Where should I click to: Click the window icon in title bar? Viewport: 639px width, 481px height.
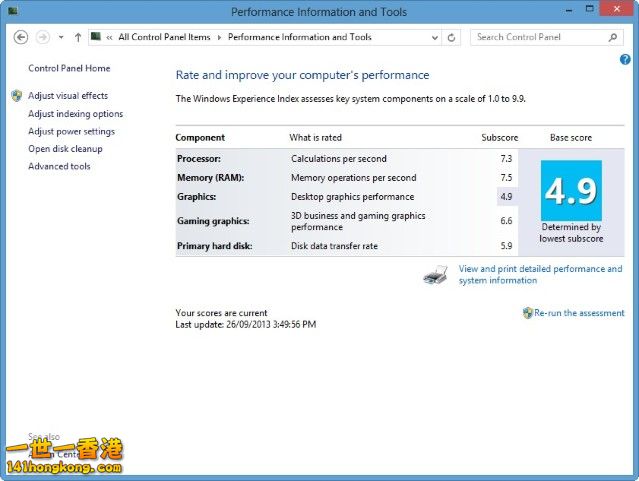click(13, 11)
